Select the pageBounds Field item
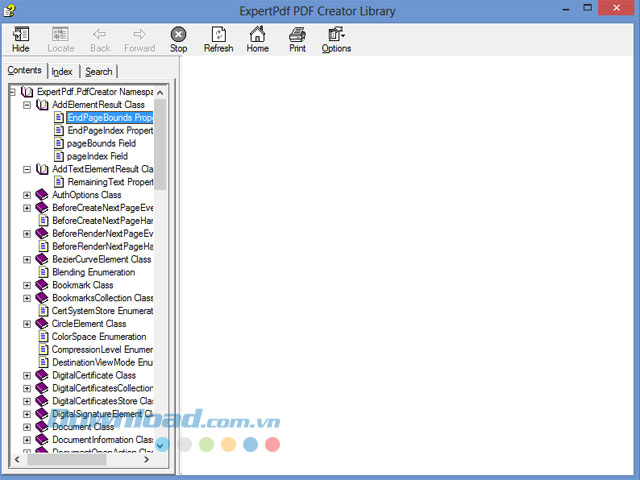 click(x=101, y=143)
